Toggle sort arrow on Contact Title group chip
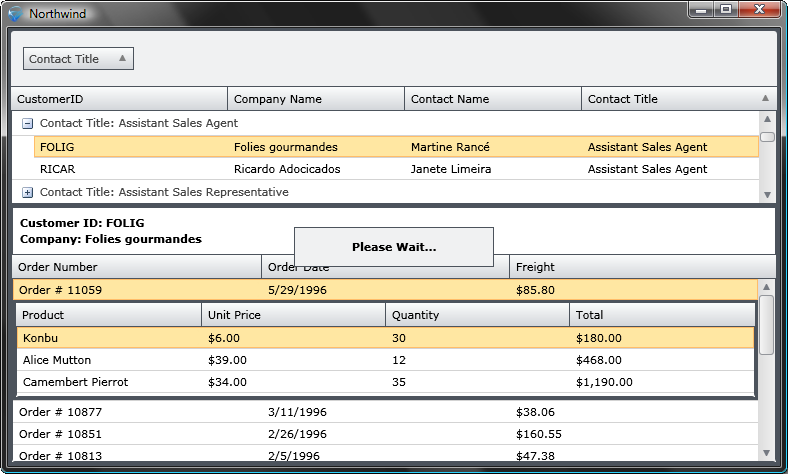The image size is (788, 474). (x=122, y=58)
